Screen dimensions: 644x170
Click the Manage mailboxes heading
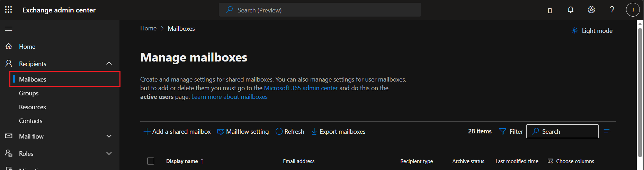tap(194, 57)
